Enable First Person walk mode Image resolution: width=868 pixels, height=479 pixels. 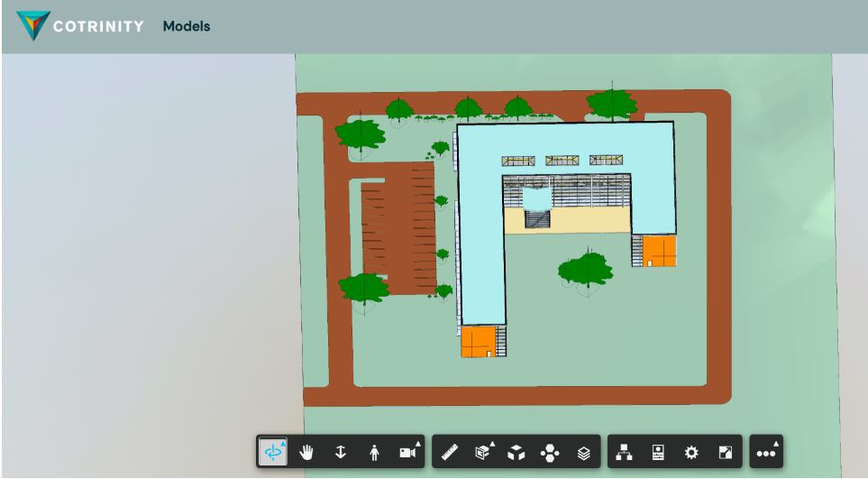[374, 452]
